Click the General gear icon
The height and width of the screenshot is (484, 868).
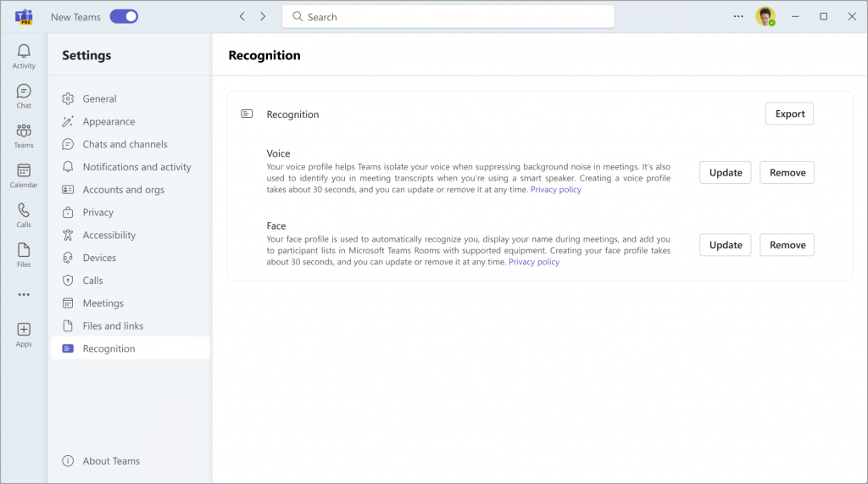68,98
